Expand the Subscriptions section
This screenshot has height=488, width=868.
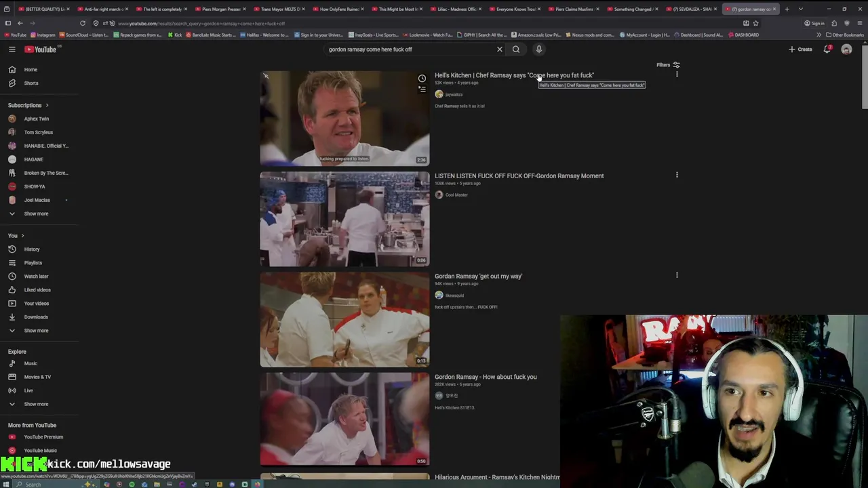pyautogui.click(x=28, y=105)
